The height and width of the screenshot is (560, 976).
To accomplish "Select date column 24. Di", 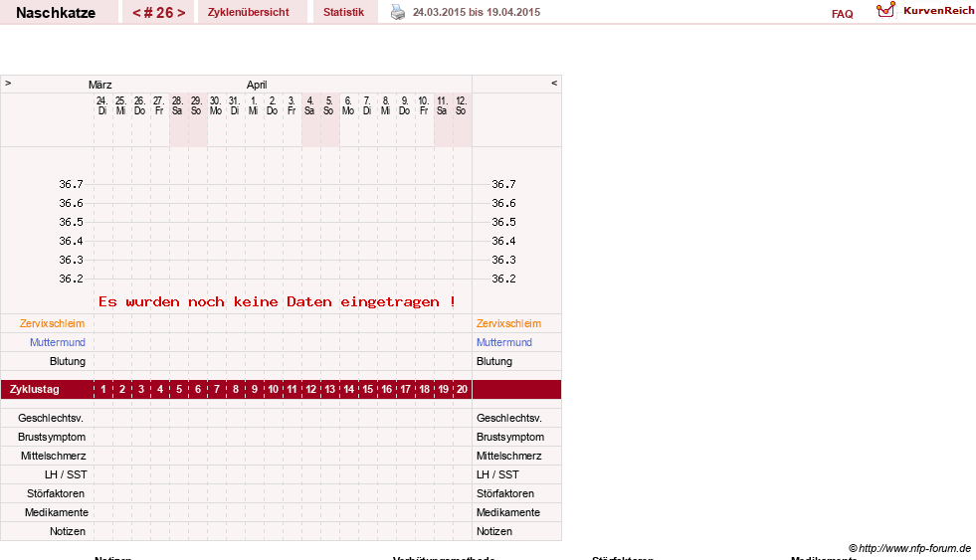I will tap(102, 105).
